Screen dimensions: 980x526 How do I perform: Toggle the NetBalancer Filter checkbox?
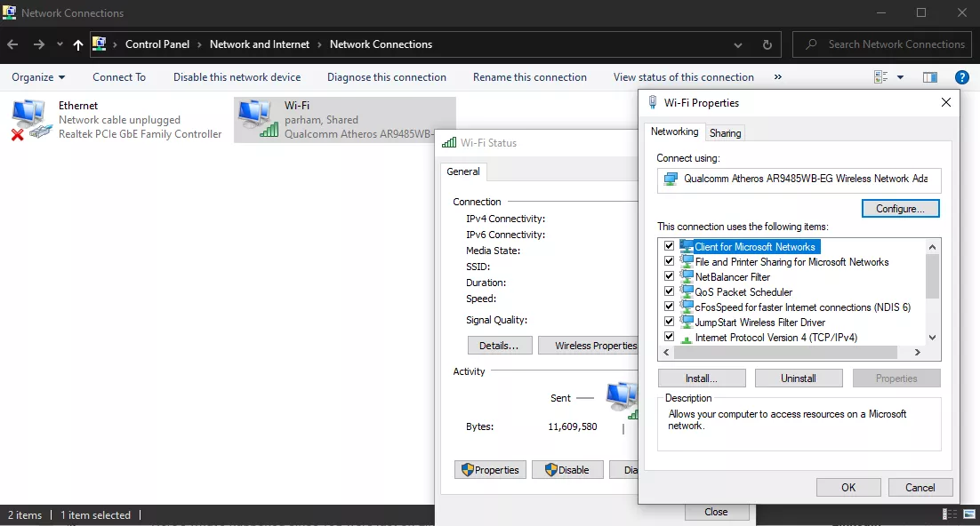[669, 276]
